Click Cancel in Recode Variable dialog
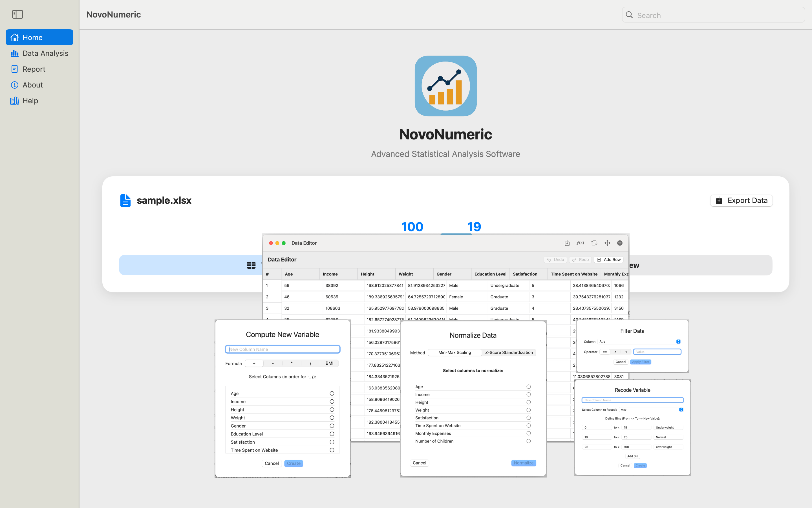The height and width of the screenshot is (508, 812). [625, 466]
